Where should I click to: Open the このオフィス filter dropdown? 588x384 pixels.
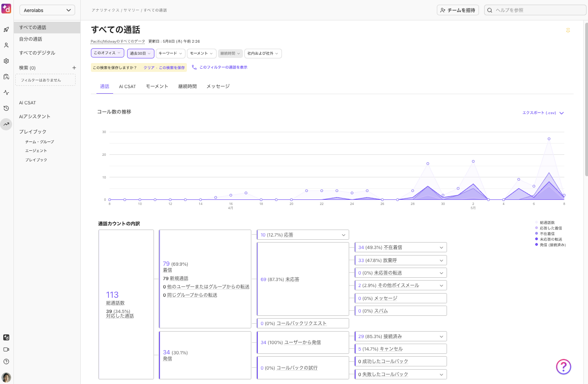tap(108, 53)
